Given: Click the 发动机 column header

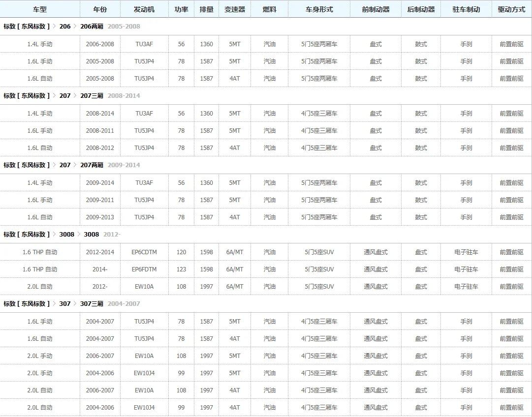Looking at the screenshot, I should pyautogui.click(x=144, y=9).
